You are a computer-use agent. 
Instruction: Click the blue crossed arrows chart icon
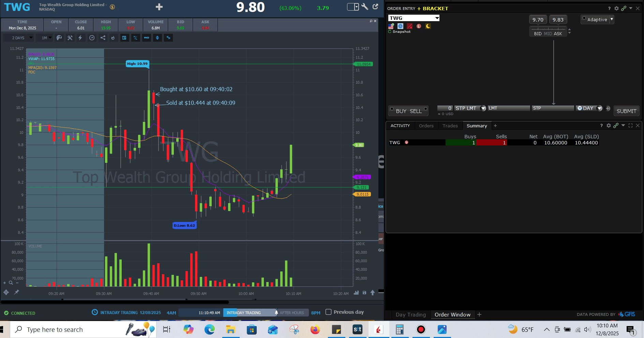(x=168, y=38)
